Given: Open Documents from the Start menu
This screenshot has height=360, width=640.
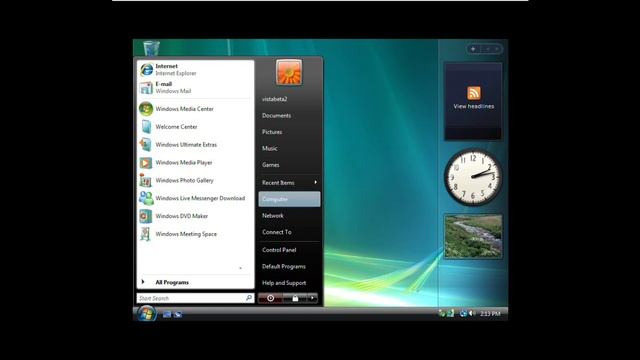Looking at the screenshot, I should 289,116.
